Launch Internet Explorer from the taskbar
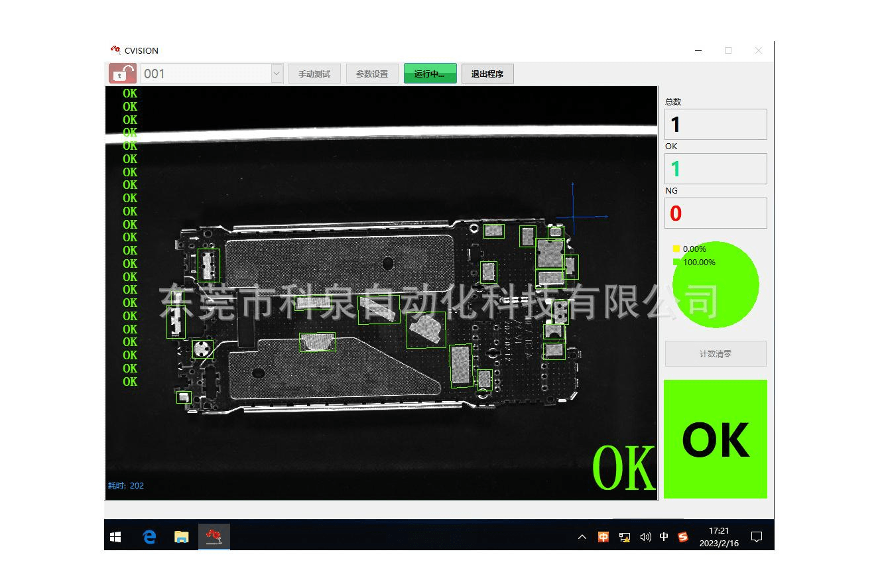The height and width of the screenshot is (588, 882). pyautogui.click(x=150, y=537)
